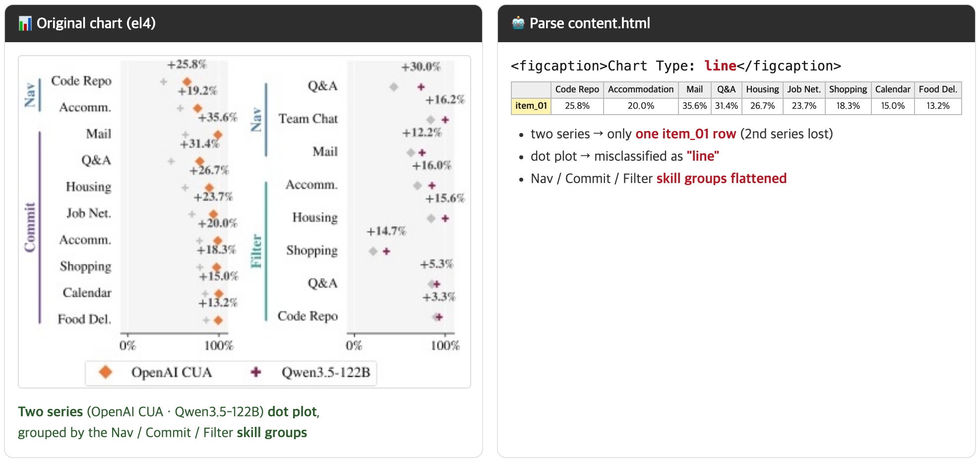Click the orange diamond OpenAI CUA legend marker
Viewport: 980px width, 462px height.
pos(105,372)
